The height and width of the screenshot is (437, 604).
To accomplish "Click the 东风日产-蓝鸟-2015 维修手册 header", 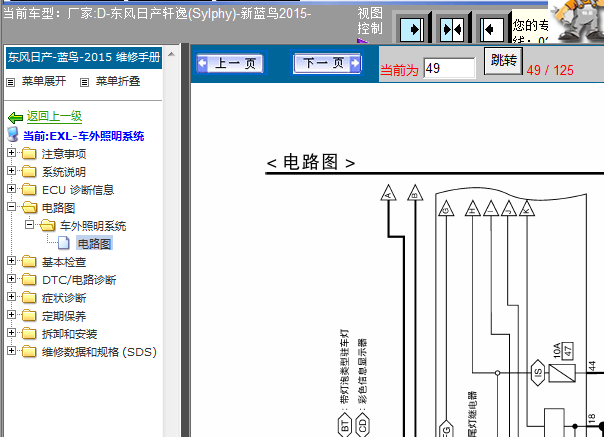I will 84,57.
